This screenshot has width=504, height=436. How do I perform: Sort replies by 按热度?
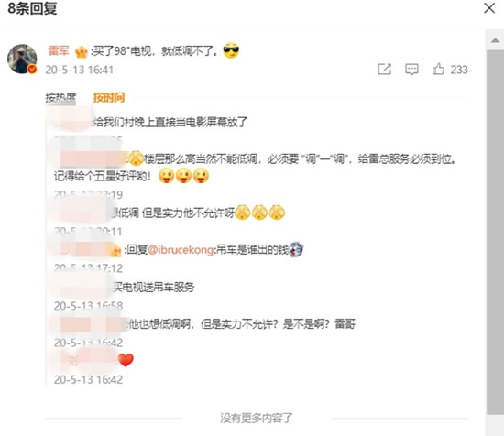click(x=60, y=98)
